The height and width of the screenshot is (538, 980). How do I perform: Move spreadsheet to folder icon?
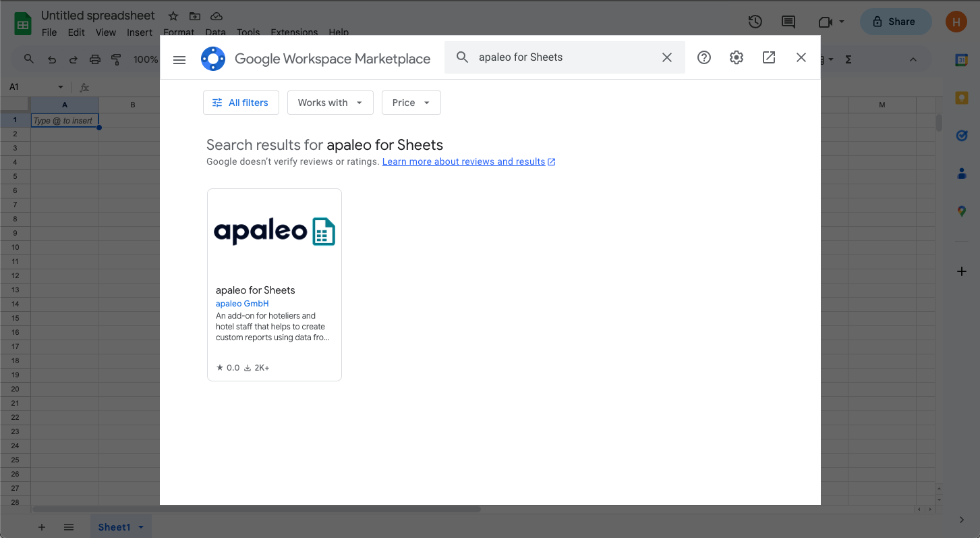click(195, 16)
